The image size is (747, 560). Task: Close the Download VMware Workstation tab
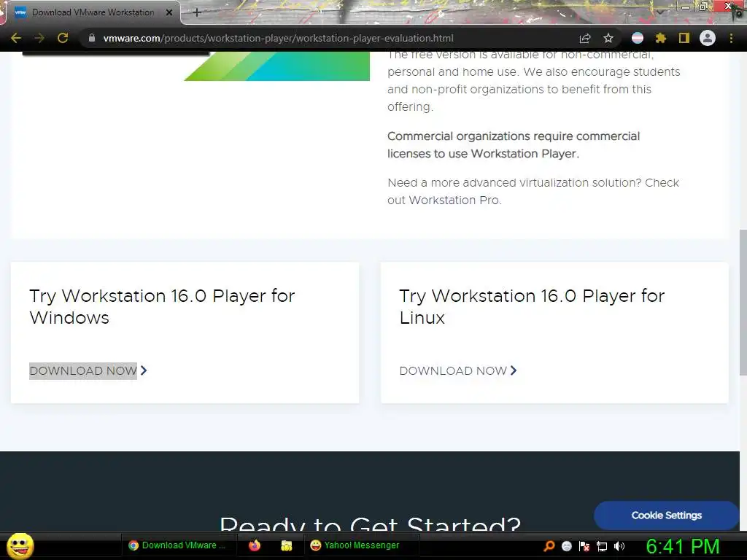[x=169, y=12]
